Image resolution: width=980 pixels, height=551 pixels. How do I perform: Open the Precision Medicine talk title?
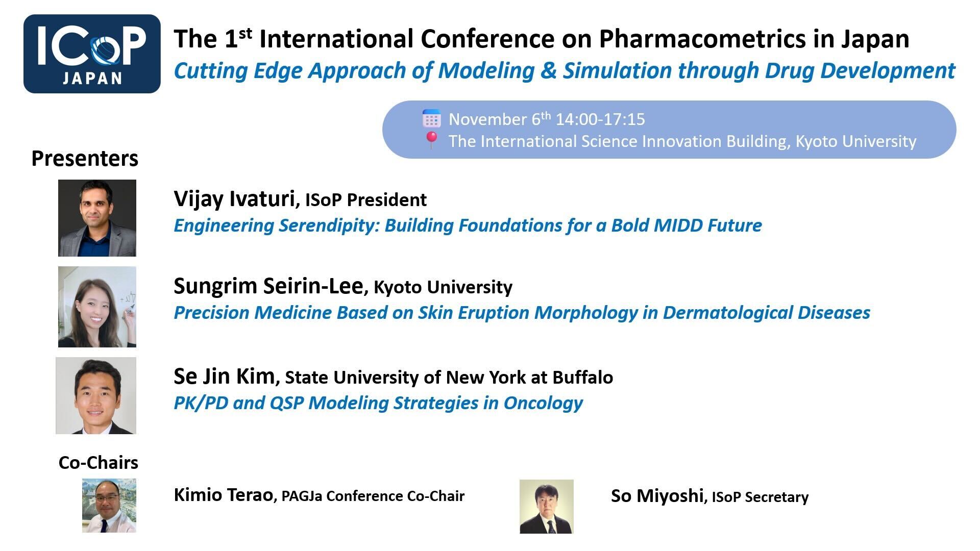pyautogui.click(x=522, y=312)
